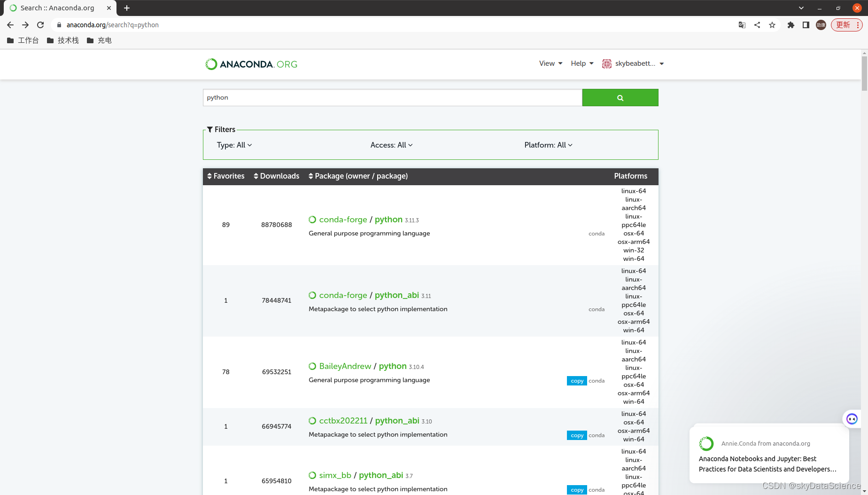The image size is (868, 495).
Task: Expand the Type: All filter
Action: [234, 145]
